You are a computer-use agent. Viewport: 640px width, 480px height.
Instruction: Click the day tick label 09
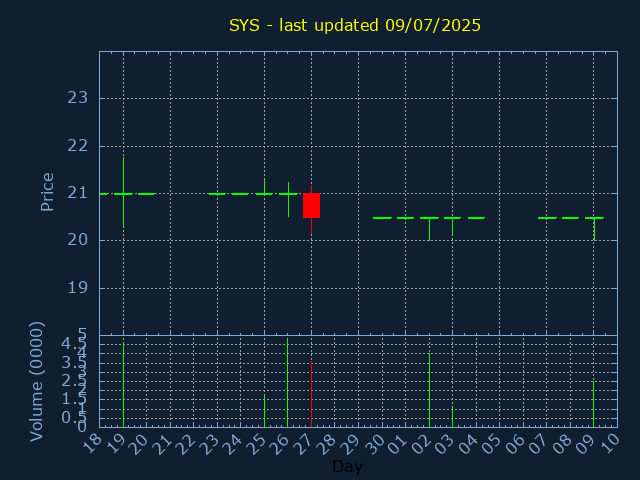[588, 443]
